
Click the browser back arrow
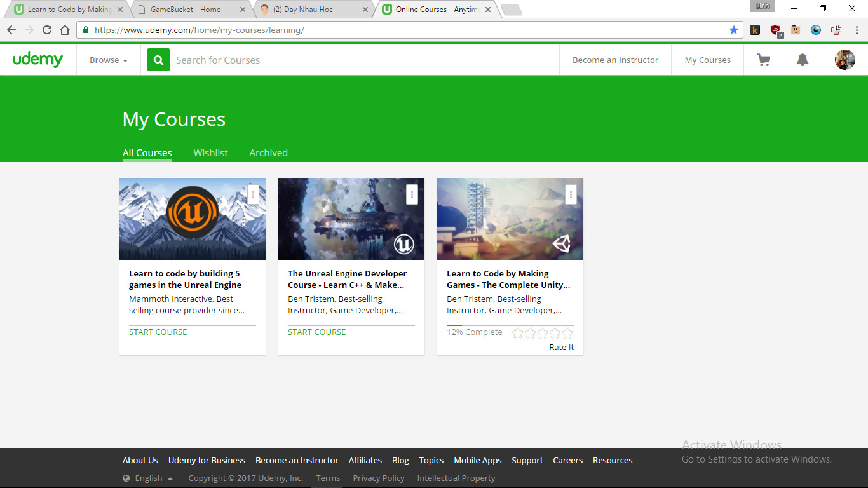click(x=11, y=30)
